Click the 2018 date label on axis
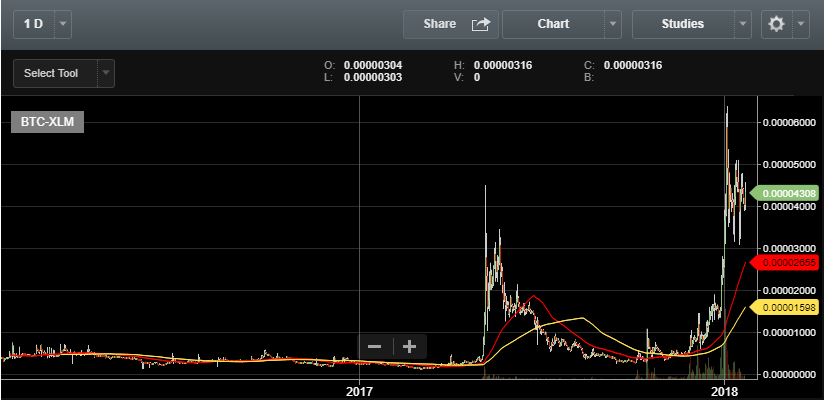The width and height of the screenshot is (833, 409). [x=725, y=393]
